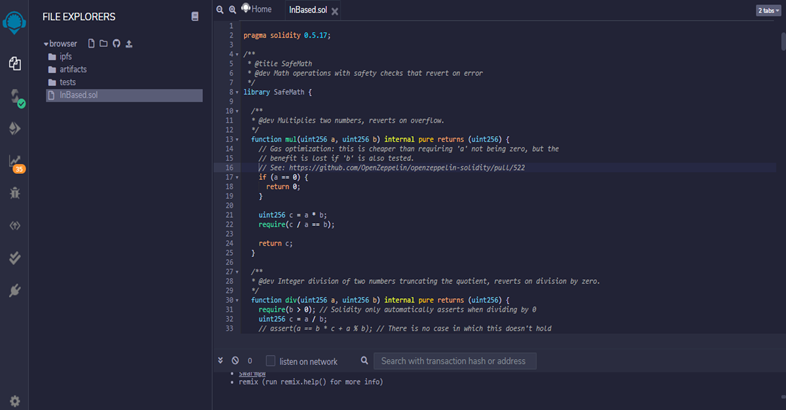Collapse the browser file tree
The width and height of the screenshot is (786, 410).
point(46,44)
